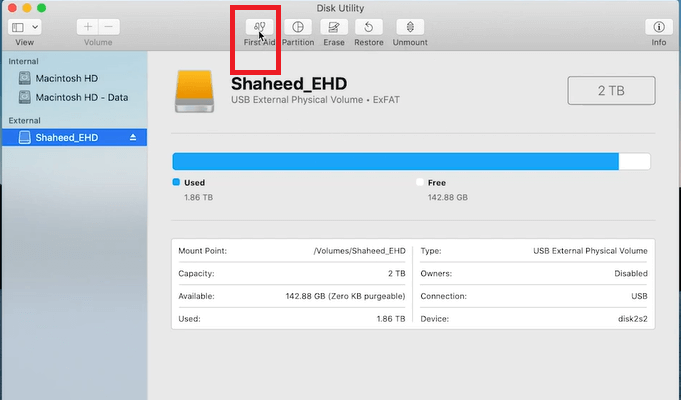Click the Mount Point label
The height and width of the screenshot is (401, 681).
202,251
